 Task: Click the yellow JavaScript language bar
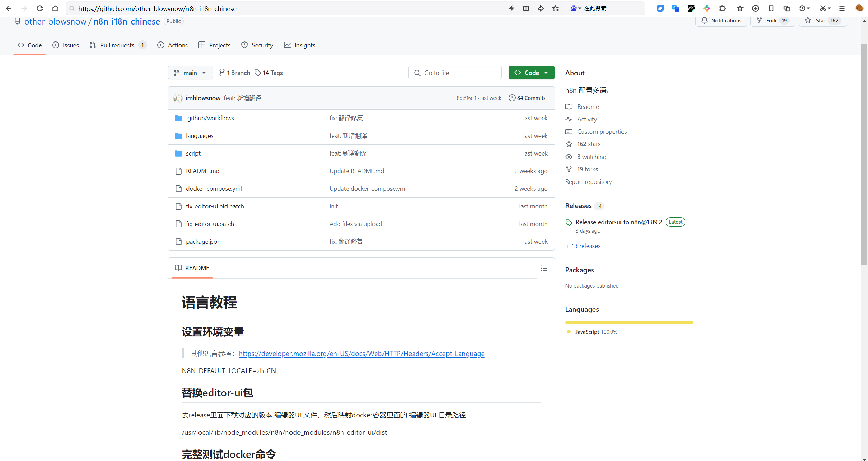click(629, 323)
